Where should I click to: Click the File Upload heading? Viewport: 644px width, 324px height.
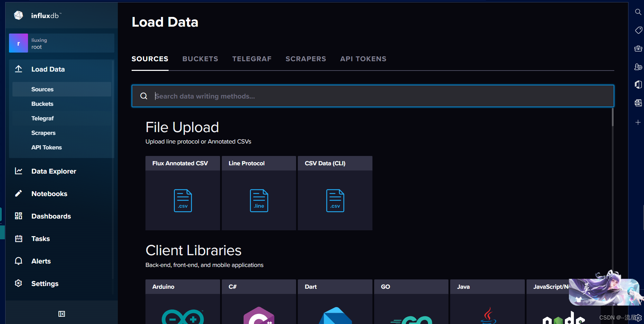182,127
